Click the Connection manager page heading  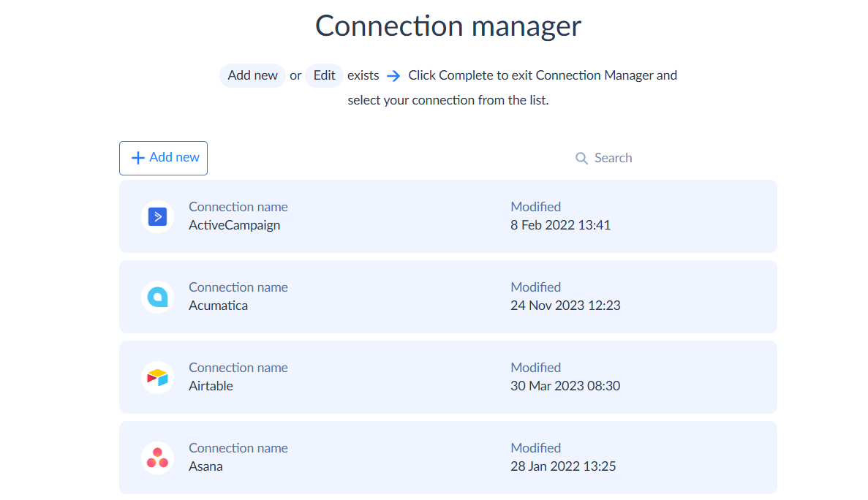448,26
